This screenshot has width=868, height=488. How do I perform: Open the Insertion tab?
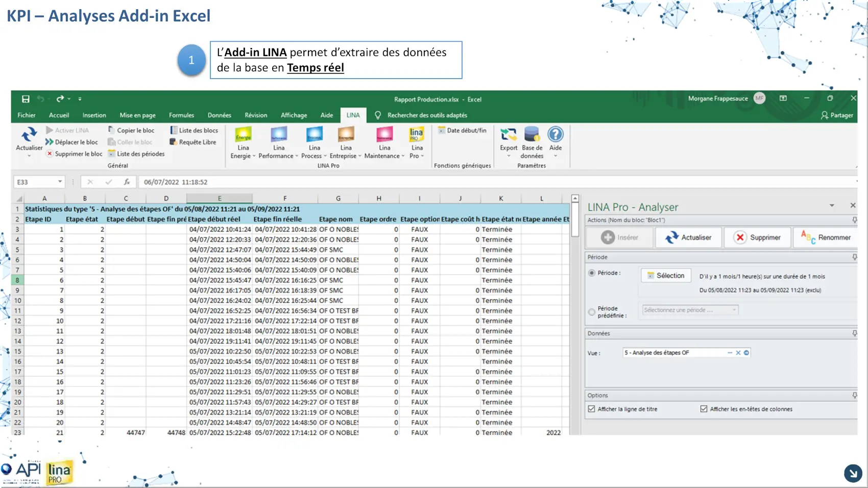[x=94, y=115]
